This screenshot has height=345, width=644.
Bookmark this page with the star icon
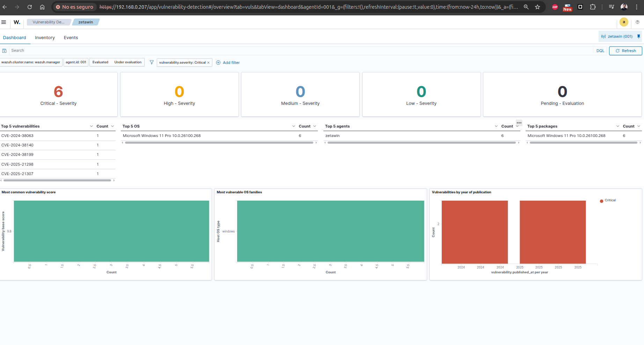(x=537, y=7)
